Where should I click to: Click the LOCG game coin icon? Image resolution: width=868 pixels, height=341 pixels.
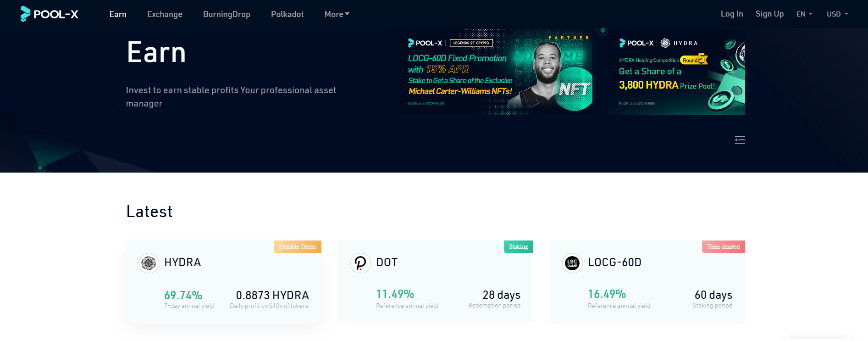(x=572, y=263)
